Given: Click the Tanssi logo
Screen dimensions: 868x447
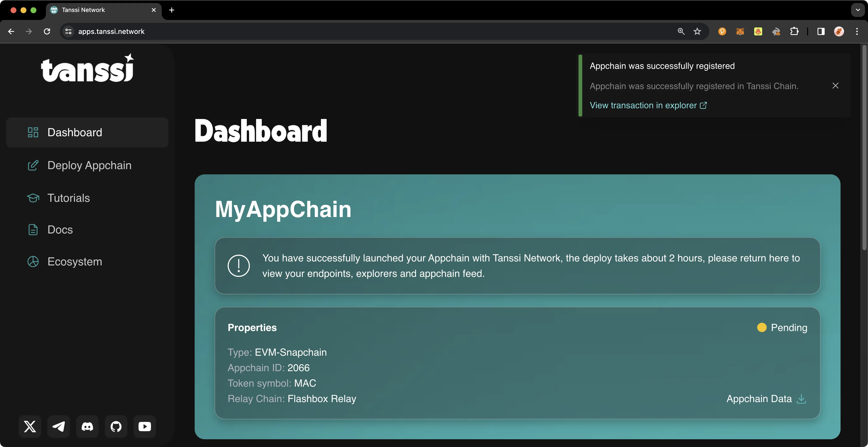Looking at the screenshot, I should pos(87,68).
